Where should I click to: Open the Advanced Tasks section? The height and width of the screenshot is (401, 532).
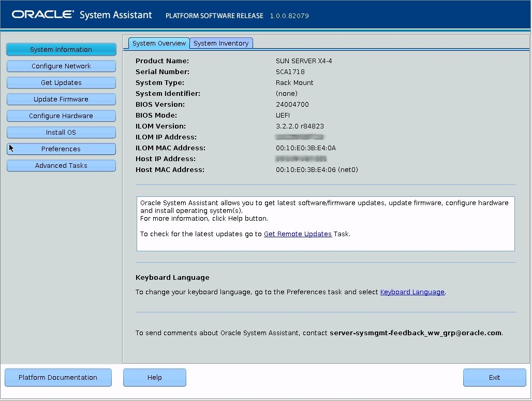click(61, 166)
